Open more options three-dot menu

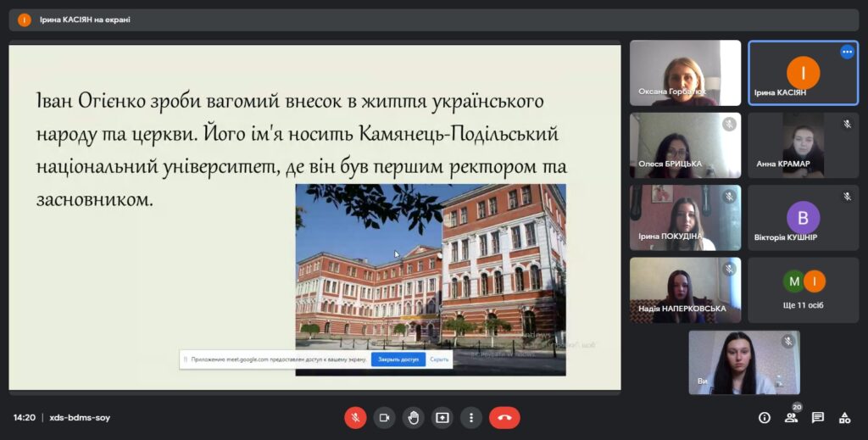point(470,417)
